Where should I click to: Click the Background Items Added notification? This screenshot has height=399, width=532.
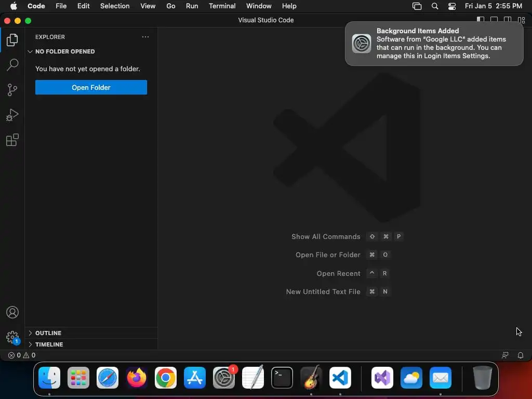click(434, 44)
